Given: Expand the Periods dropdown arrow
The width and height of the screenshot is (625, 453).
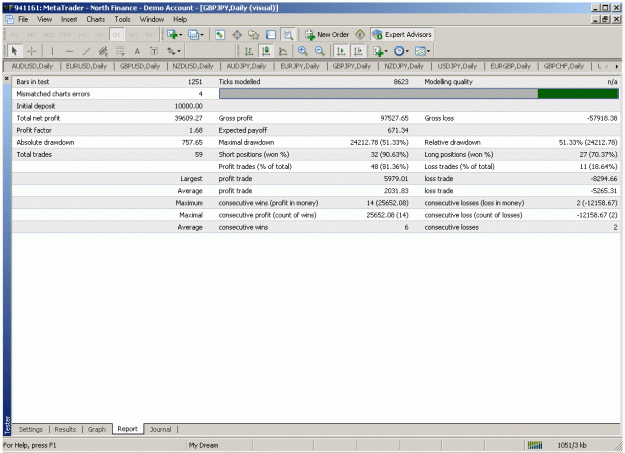Looking at the screenshot, I should pos(407,51).
